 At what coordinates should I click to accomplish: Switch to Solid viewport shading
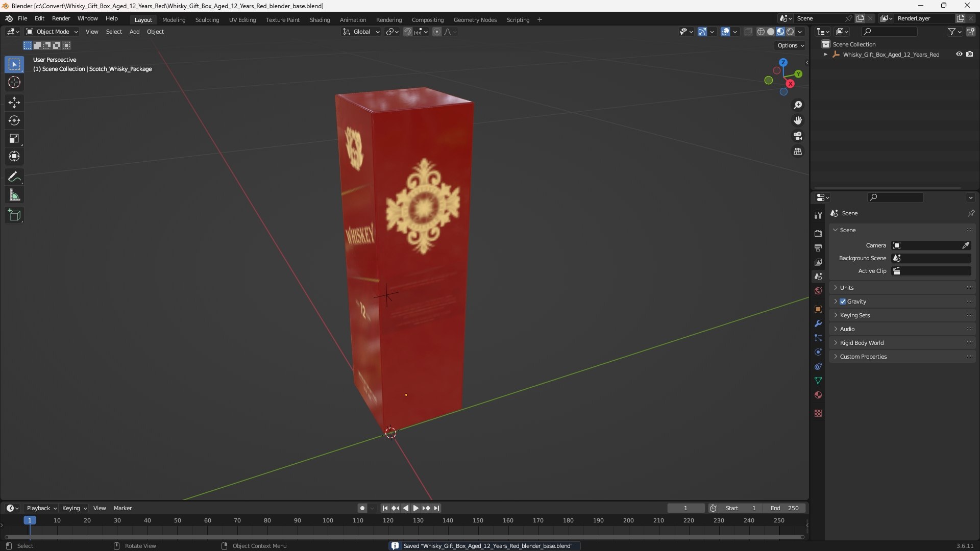(771, 32)
